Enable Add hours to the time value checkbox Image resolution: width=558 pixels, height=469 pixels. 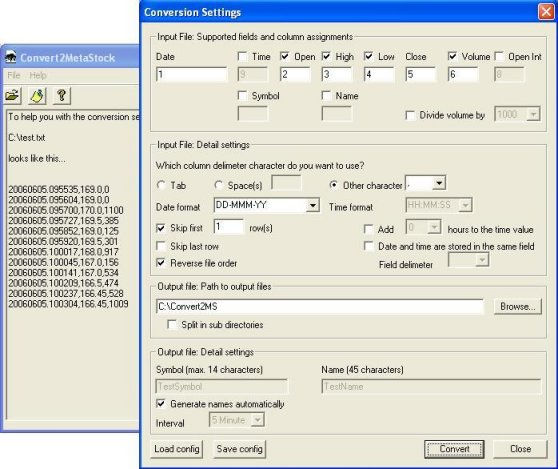pyautogui.click(x=368, y=229)
